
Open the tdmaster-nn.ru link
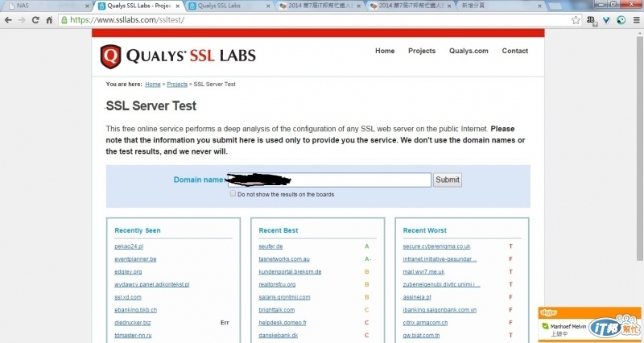(133, 336)
